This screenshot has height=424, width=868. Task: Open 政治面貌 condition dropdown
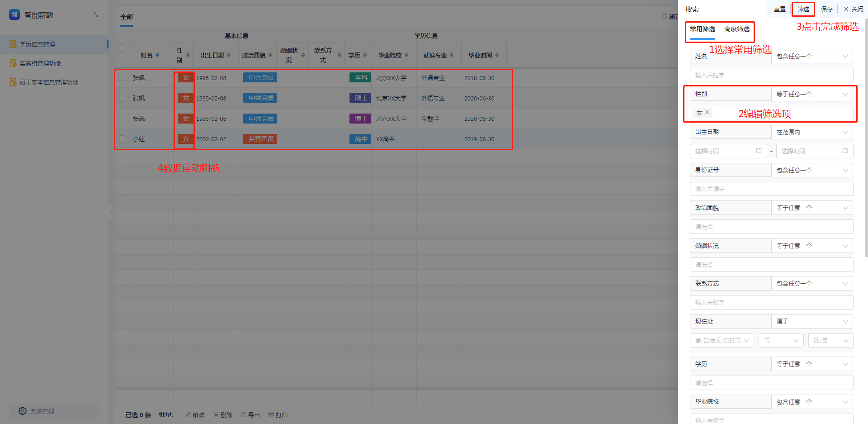click(x=812, y=208)
